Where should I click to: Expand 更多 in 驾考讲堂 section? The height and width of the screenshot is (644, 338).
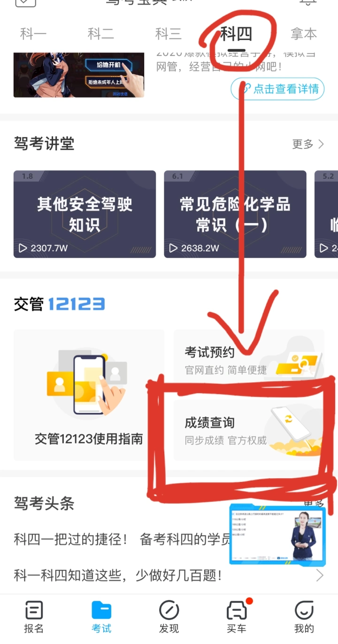point(308,144)
